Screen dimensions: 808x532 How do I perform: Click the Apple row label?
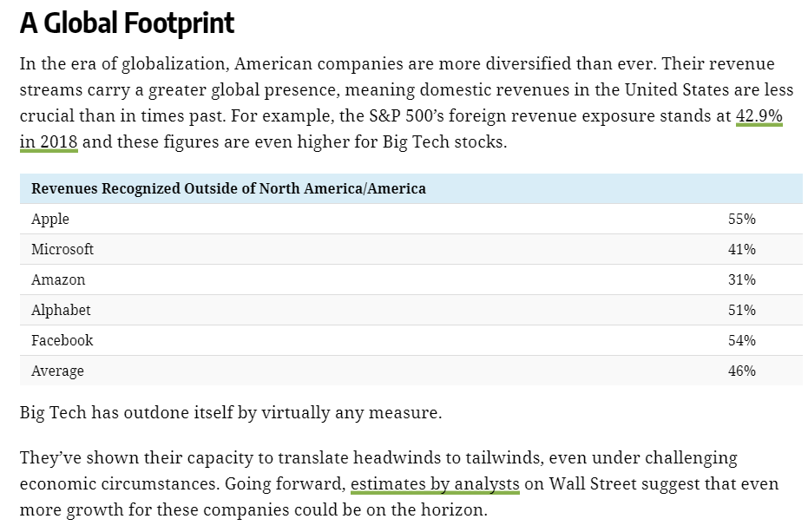[50, 219]
